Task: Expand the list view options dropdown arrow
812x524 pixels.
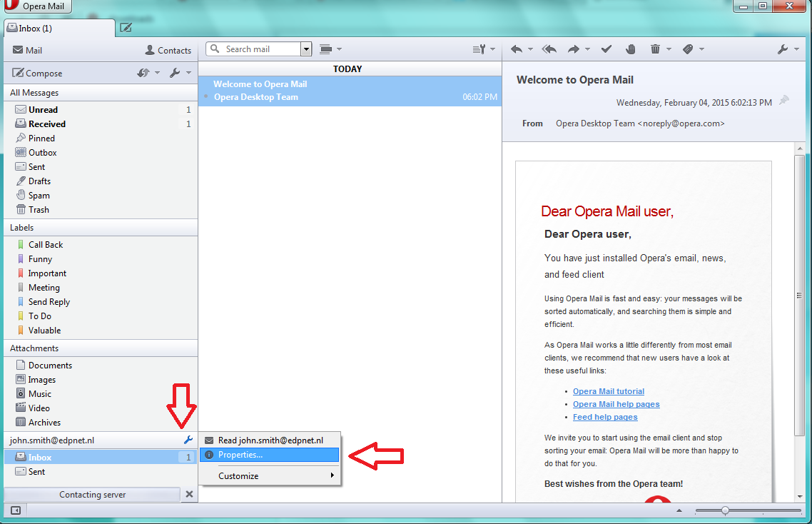Action: coord(339,49)
